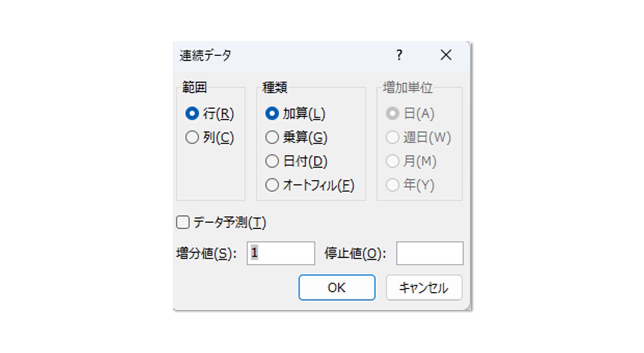The image size is (644, 353).
Task: Click the help question mark icon
Action: 399,55
